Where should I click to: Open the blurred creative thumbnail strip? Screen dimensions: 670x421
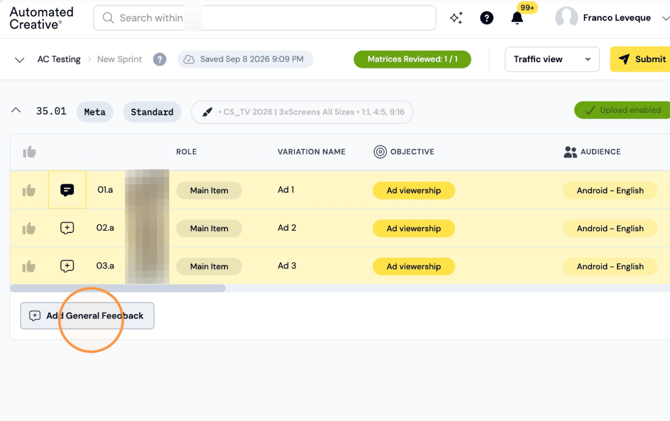[x=147, y=227]
